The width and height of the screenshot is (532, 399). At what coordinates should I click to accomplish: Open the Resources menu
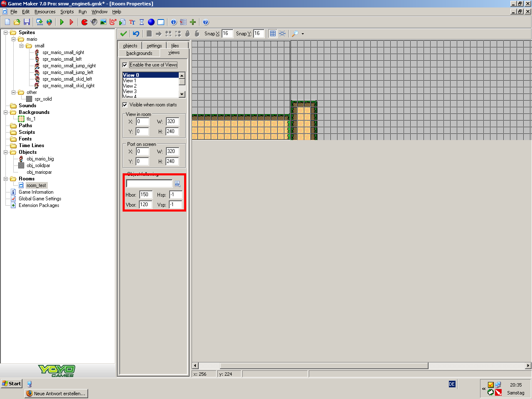point(45,12)
